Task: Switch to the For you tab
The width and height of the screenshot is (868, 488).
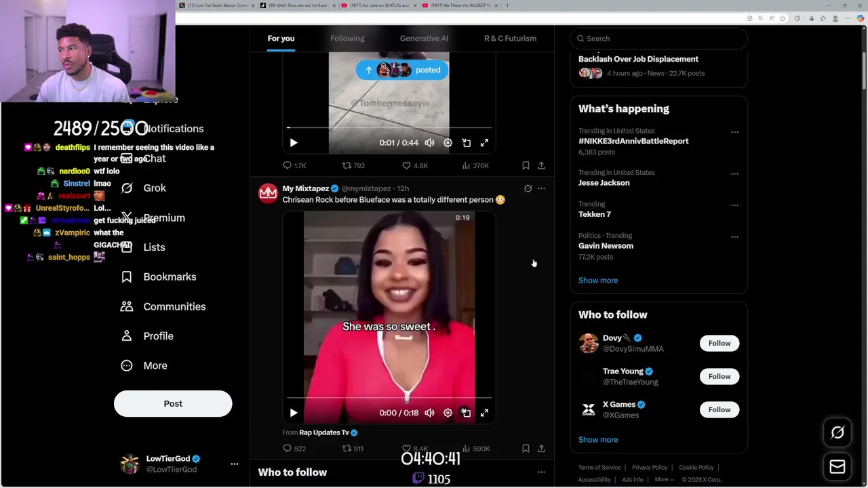Action: pos(281,39)
